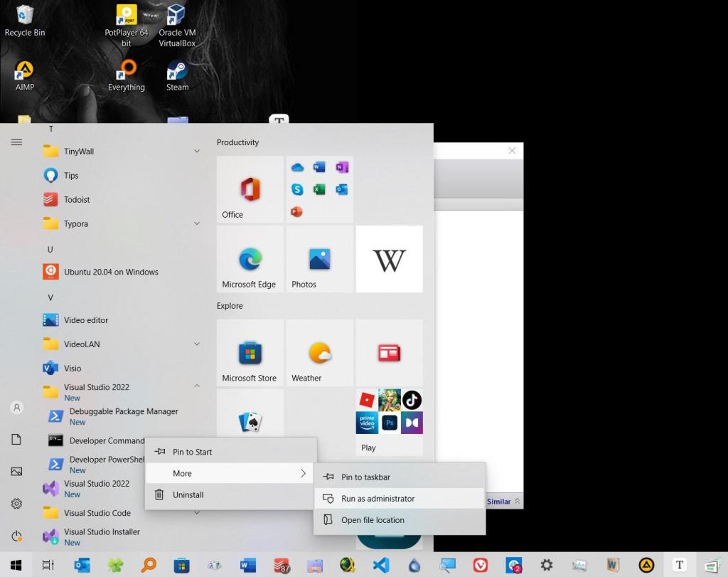Select Open file location

(x=400, y=520)
